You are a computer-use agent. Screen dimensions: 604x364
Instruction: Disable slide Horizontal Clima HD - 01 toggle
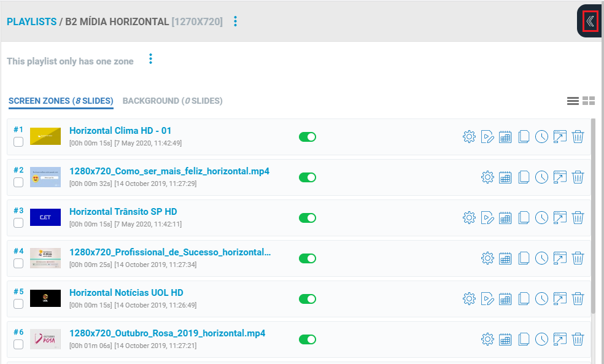click(308, 137)
